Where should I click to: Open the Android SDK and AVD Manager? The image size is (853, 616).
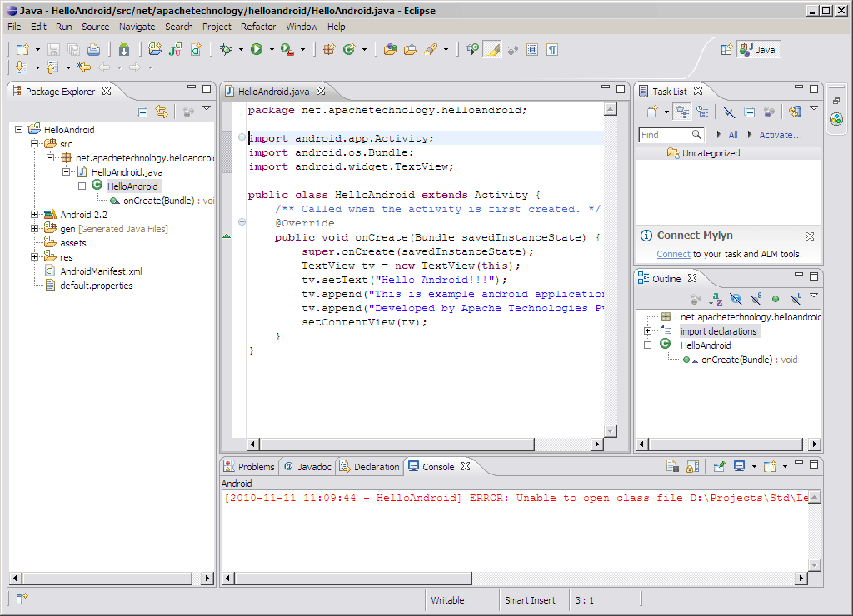(124, 49)
